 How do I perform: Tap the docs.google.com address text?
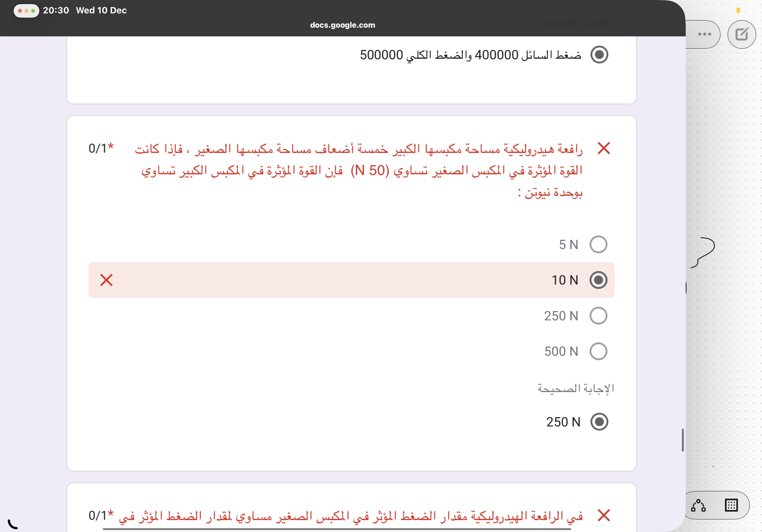coord(342,25)
